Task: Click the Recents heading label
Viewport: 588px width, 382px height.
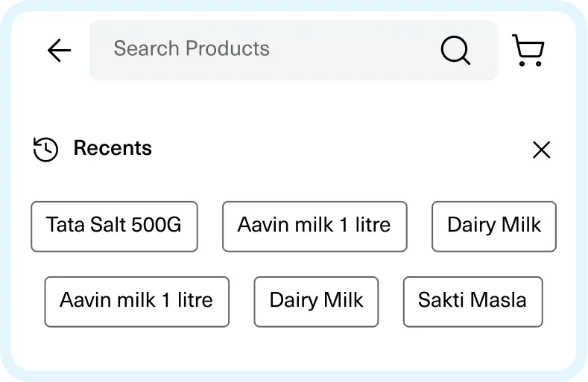Action: [113, 148]
